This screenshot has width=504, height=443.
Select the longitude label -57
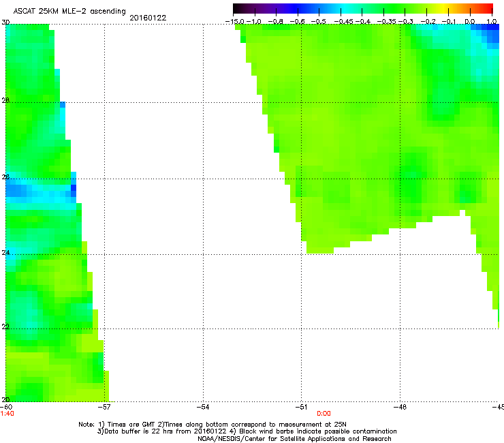104,407
